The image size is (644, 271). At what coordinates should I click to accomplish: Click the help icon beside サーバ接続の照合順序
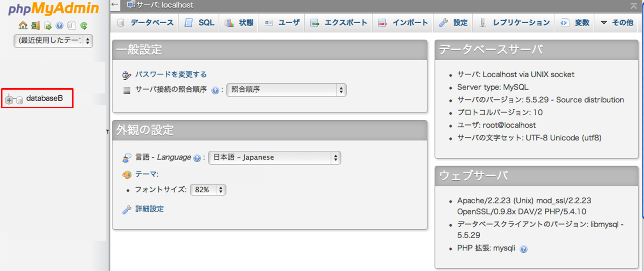(x=215, y=90)
